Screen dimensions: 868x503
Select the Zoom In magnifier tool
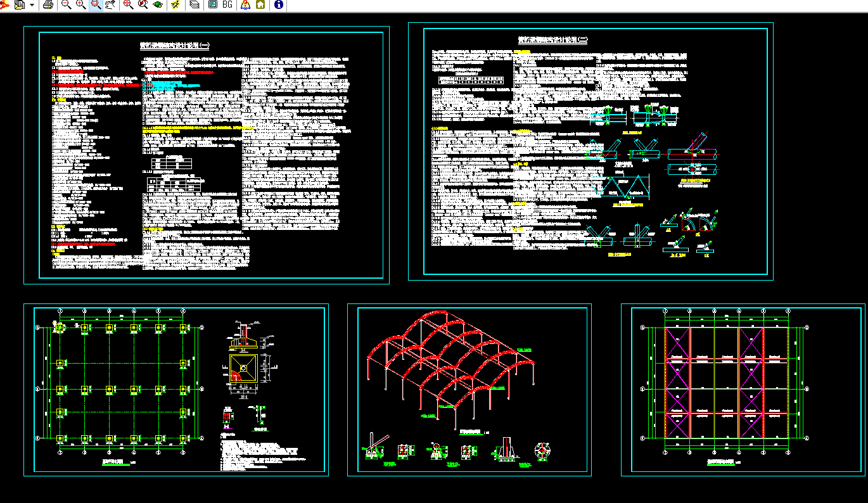(x=81, y=4)
